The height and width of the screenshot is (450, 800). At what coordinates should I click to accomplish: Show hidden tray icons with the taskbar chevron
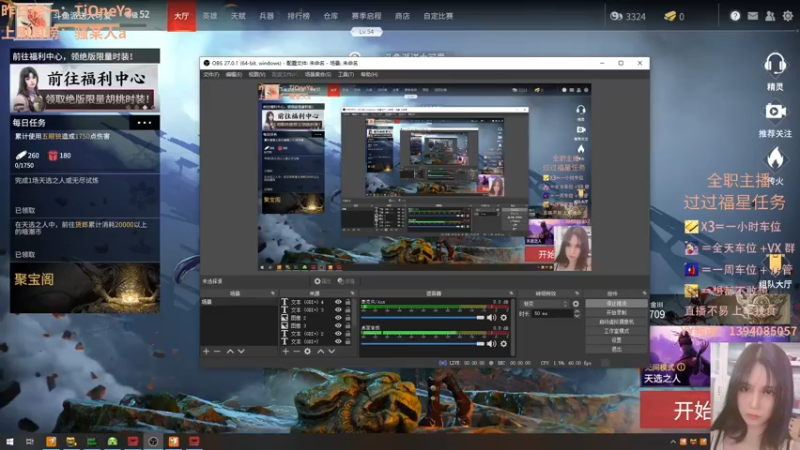(x=673, y=442)
